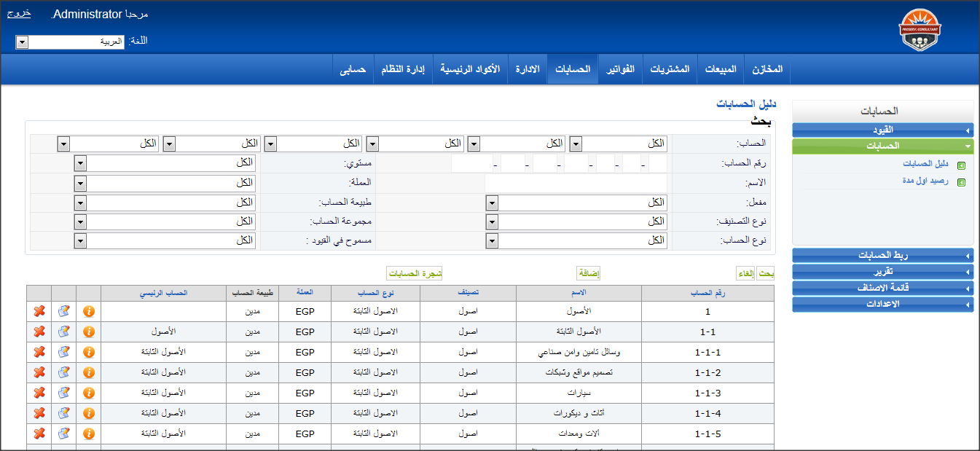
Task: Click info icon for account 1-1-2 row
Action: pyautogui.click(x=88, y=372)
